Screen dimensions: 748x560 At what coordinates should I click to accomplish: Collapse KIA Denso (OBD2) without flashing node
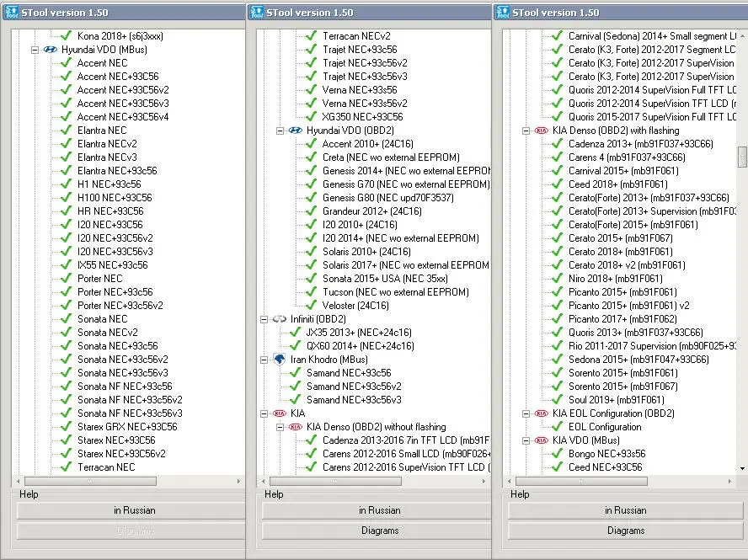point(280,427)
